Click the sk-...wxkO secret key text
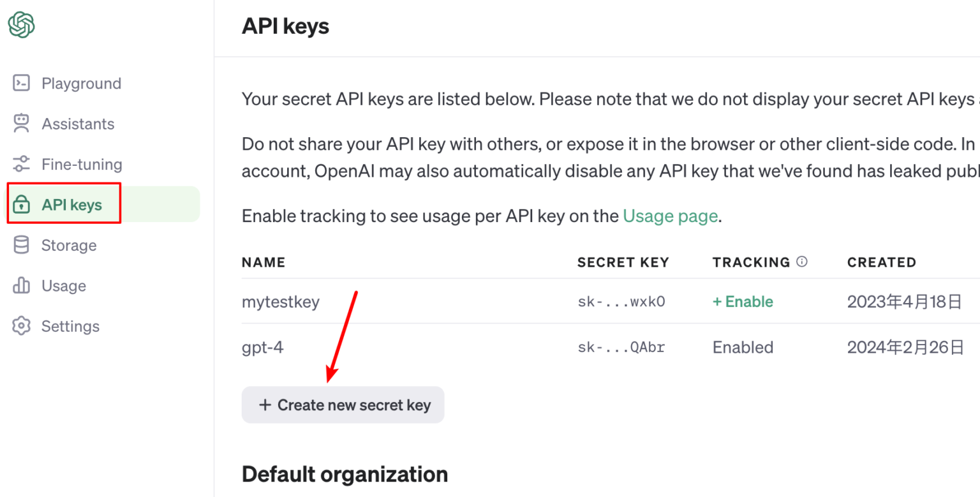The height and width of the screenshot is (497, 980). pyautogui.click(x=621, y=302)
